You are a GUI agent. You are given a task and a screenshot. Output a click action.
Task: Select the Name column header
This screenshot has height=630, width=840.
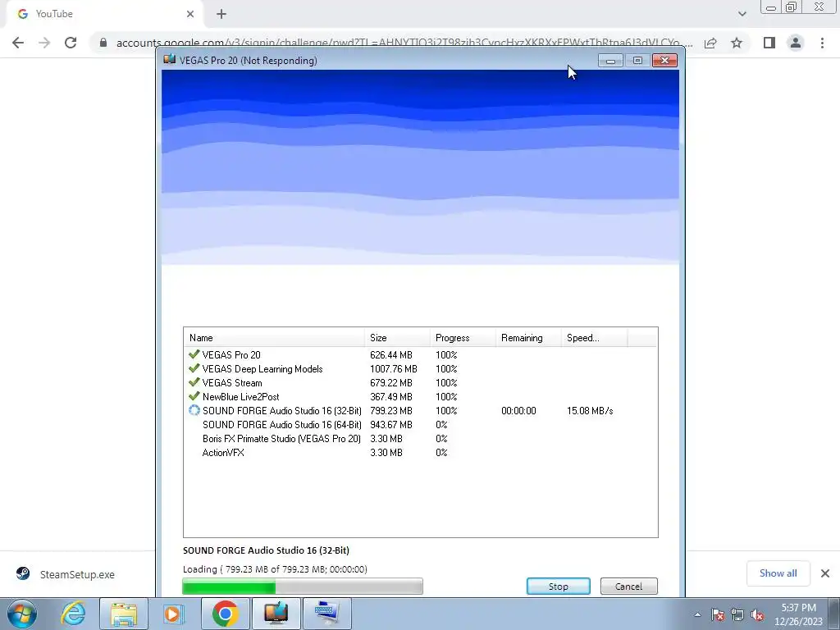[x=274, y=337]
